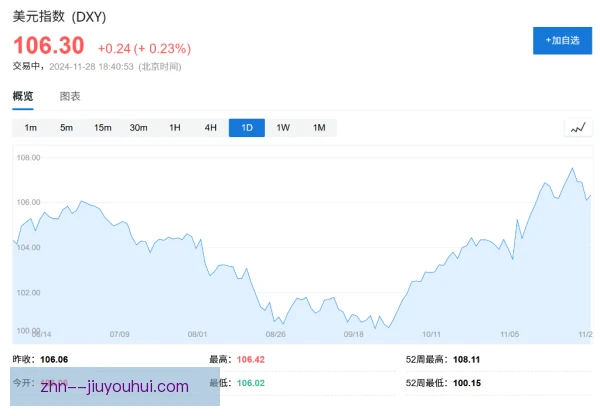This screenshot has width=600, height=416.
Task: Click the chart type line icon
Action: coord(578,128)
